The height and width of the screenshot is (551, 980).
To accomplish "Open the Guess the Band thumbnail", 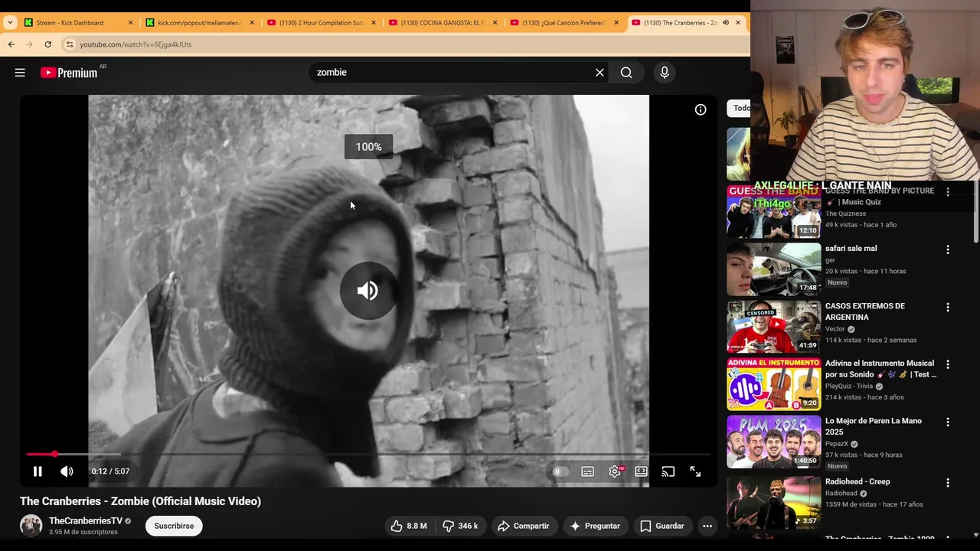I will [773, 212].
